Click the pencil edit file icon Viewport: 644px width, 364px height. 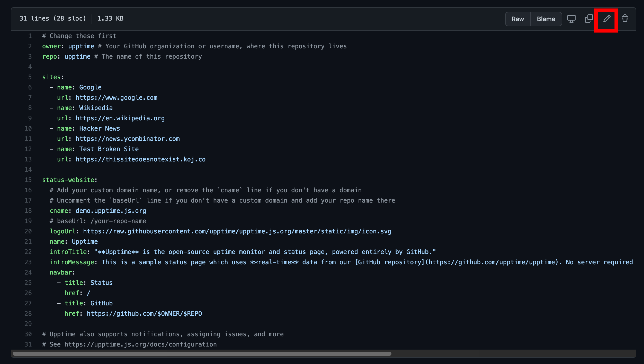point(606,19)
